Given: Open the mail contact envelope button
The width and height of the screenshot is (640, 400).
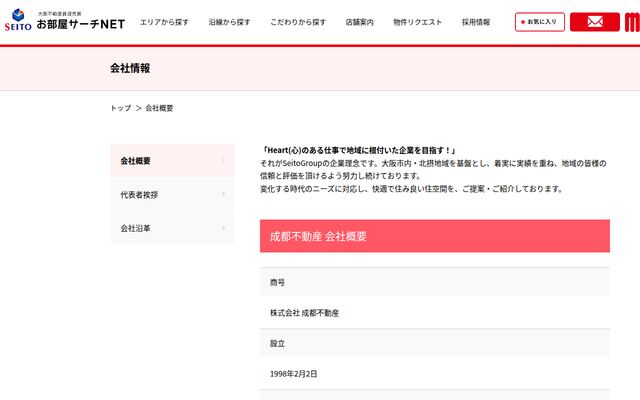Looking at the screenshot, I should (595, 22).
